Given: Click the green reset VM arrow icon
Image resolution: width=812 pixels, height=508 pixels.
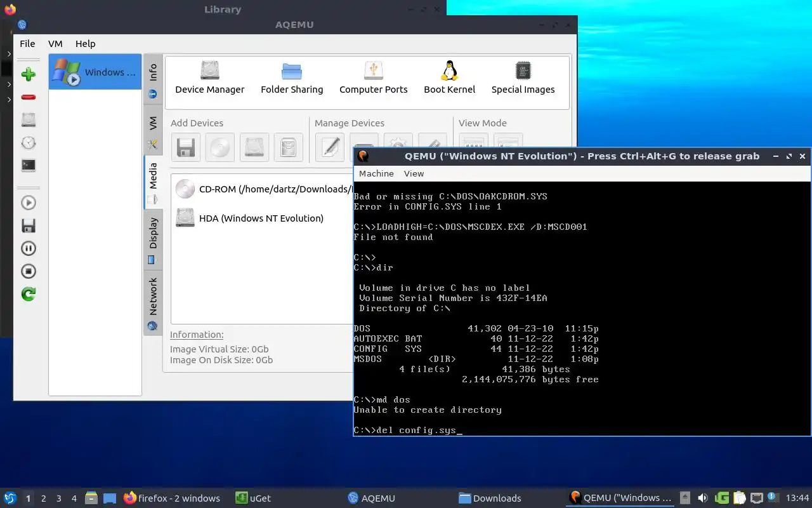Looking at the screenshot, I should point(29,294).
